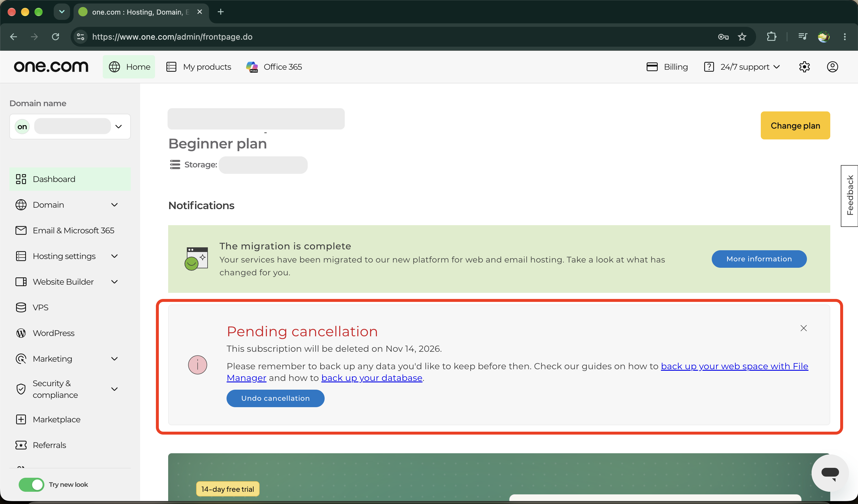The height and width of the screenshot is (504, 858).
Task: Reload the page
Action: 55,37
